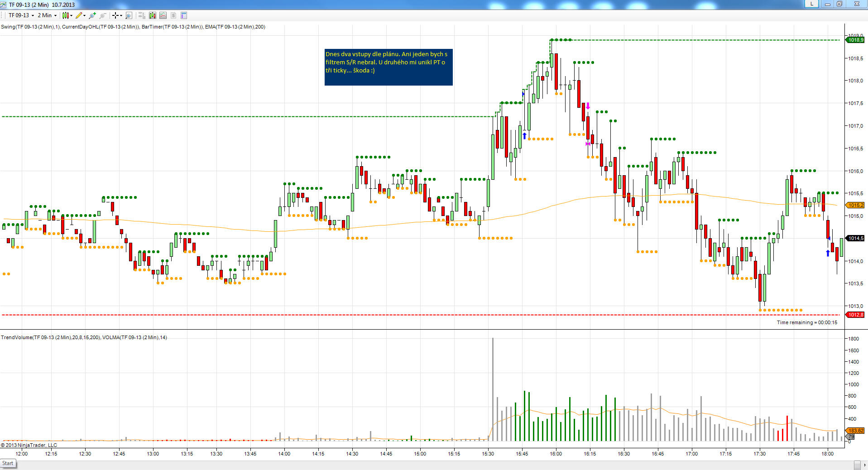
Task: Toggle the L link button in title bar
Action: (x=811, y=4)
